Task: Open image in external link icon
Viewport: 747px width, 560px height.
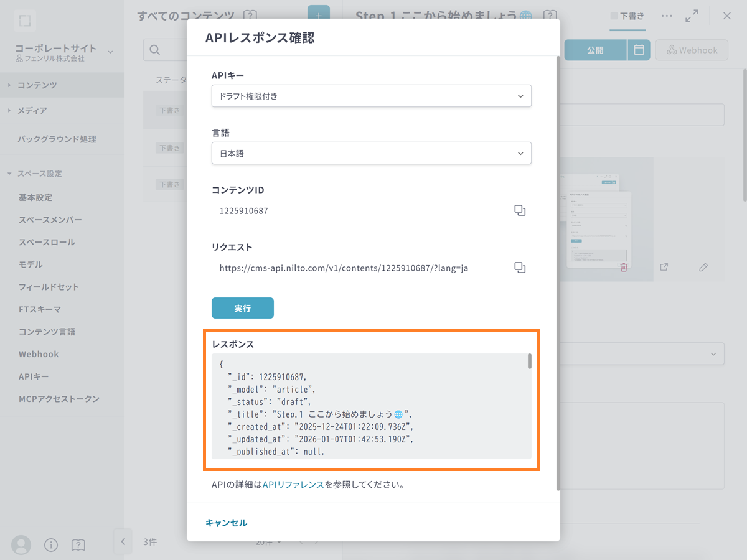Action: (x=664, y=267)
